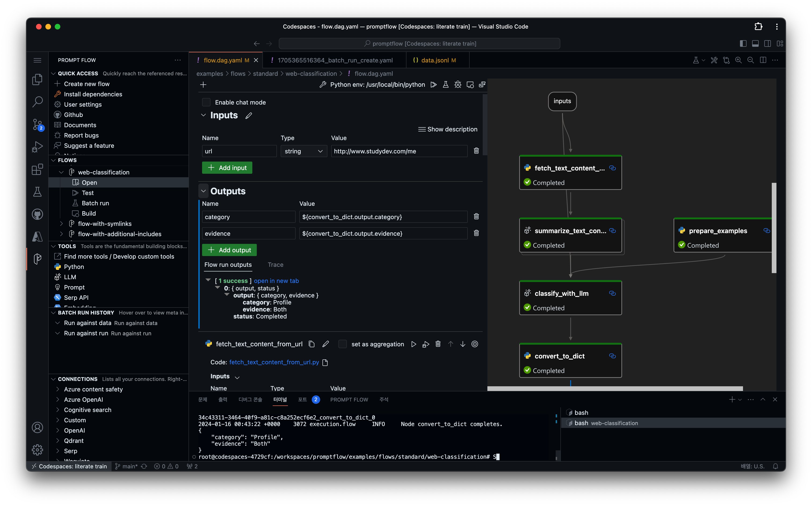Collapse QUICK ACCESS section

point(53,73)
